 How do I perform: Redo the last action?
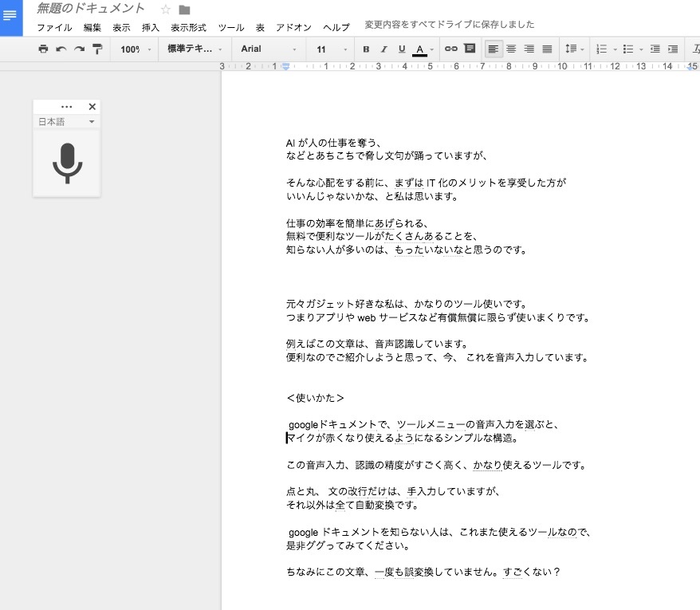tap(79, 49)
